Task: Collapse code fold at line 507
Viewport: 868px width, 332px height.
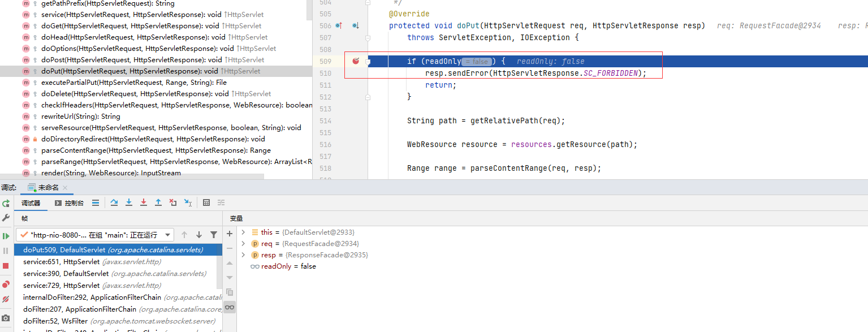Action: [368, 38]
